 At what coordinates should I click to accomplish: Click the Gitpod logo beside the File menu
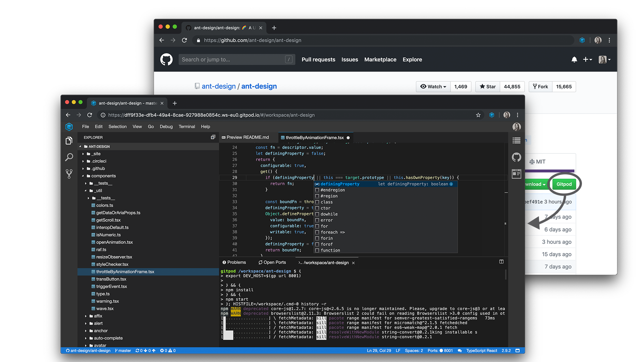click(69, 127)
